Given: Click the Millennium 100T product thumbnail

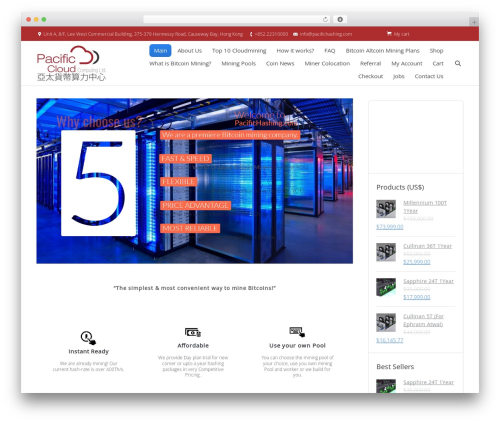Looking at the screenshot, I should pos(386,209).
